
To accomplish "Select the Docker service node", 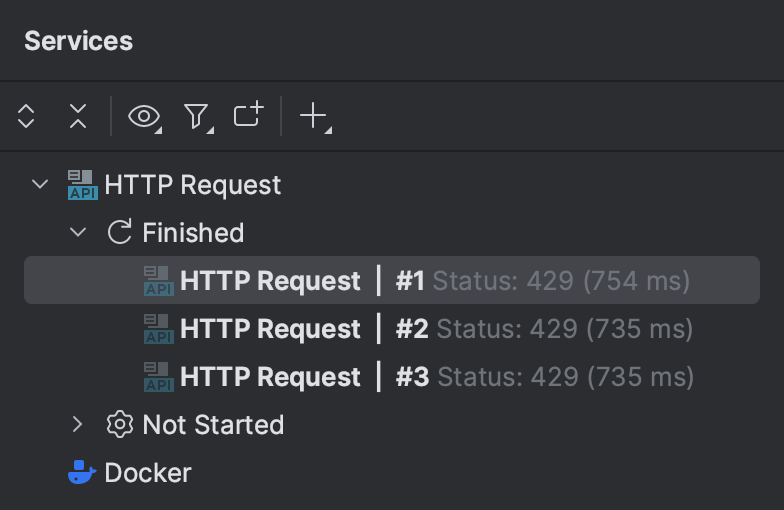I will [147, 473].
